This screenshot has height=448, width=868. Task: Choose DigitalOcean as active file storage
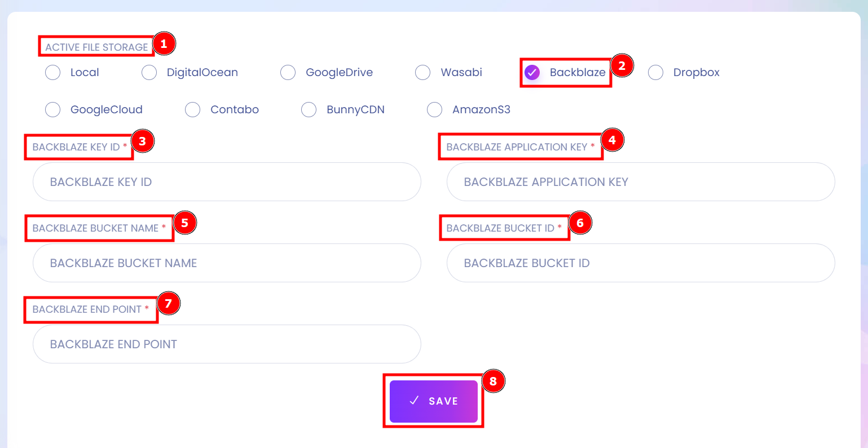[149, 73]
